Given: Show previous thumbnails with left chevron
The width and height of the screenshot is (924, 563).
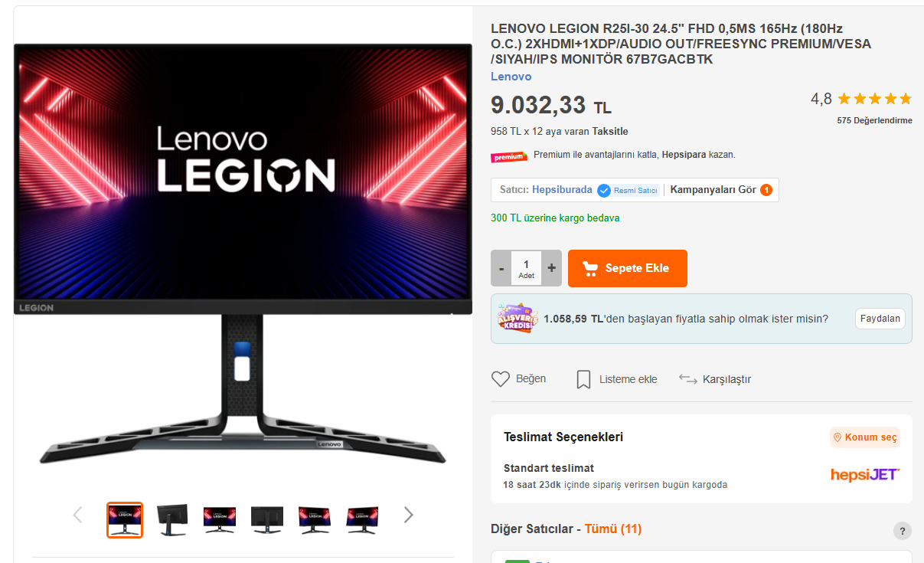Looking at the screenshot, I should click(x=77, y=515).
